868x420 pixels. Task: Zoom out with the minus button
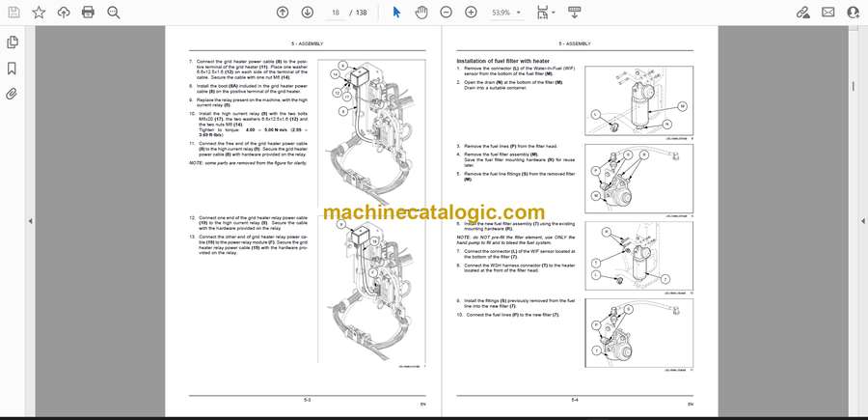(x=447, y=13)
